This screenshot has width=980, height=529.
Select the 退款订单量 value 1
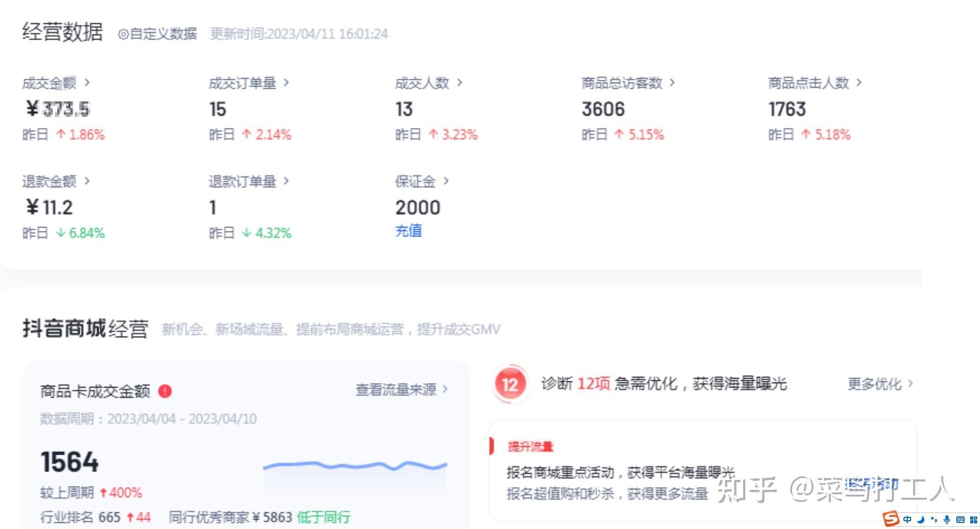click(x=213, y=207)
